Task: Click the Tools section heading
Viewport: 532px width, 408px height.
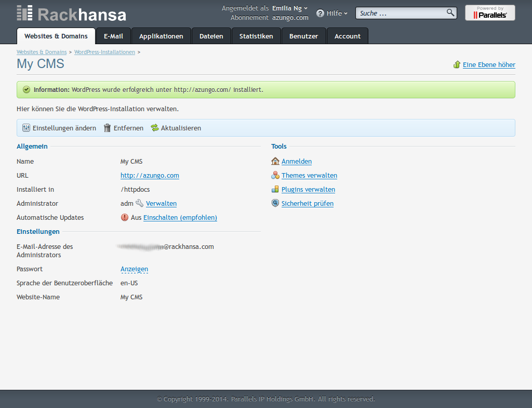Action: coord(279,146)
